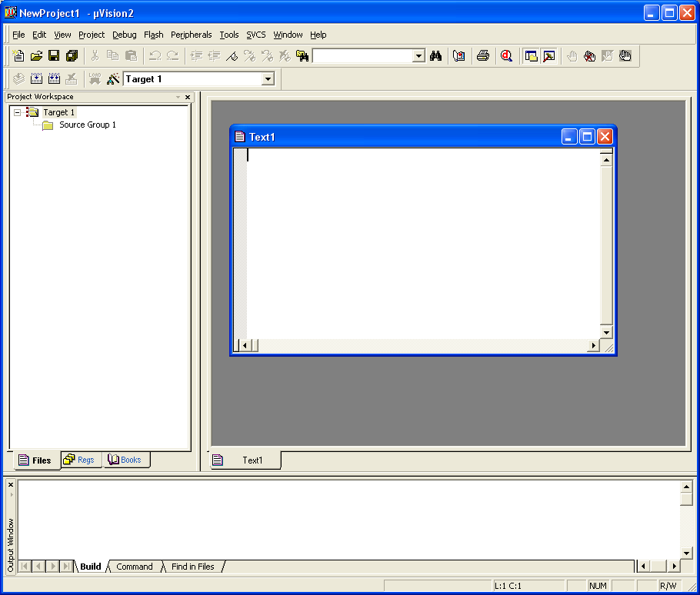
Task: Click inside the find text field
Action: [x=363, y=56]
